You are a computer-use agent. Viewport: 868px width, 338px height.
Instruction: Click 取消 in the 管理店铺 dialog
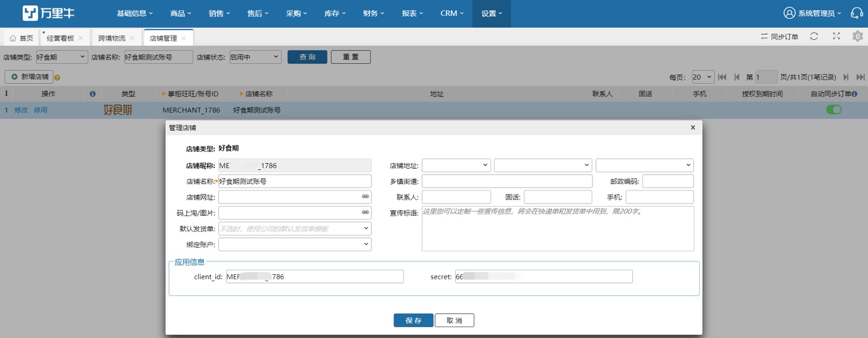pos(454,321)
